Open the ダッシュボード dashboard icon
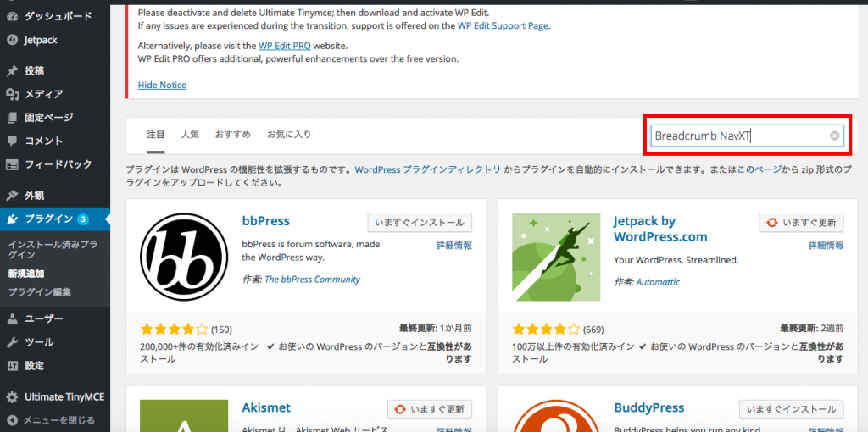868x432 pixels. click(x=12, y=16)
